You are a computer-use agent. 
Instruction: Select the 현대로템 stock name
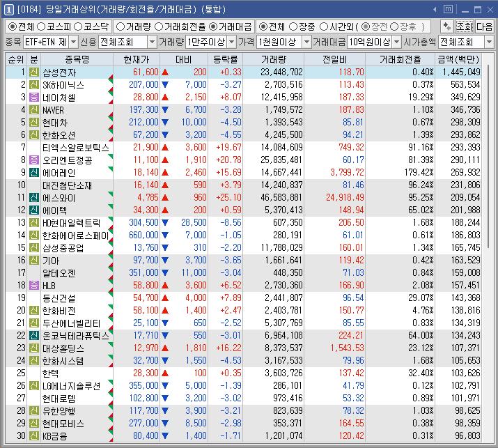tap(59, 399)
